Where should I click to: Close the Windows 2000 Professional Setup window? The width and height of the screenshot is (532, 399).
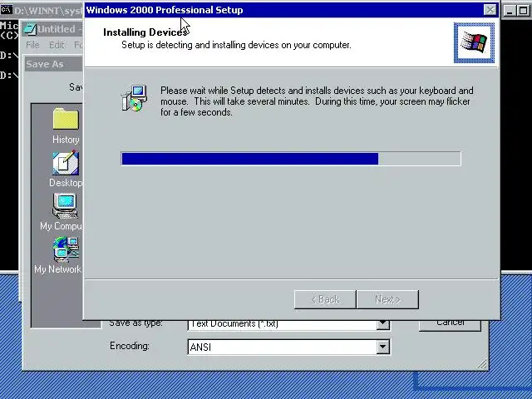click(490, 10)
